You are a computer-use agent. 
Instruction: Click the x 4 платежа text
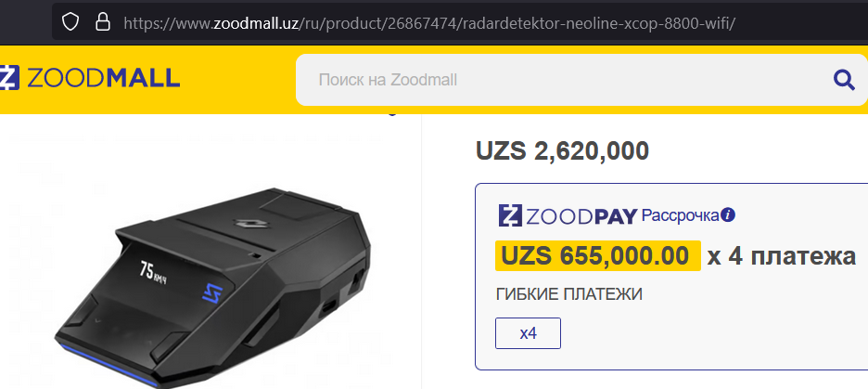tap(782, 256)
